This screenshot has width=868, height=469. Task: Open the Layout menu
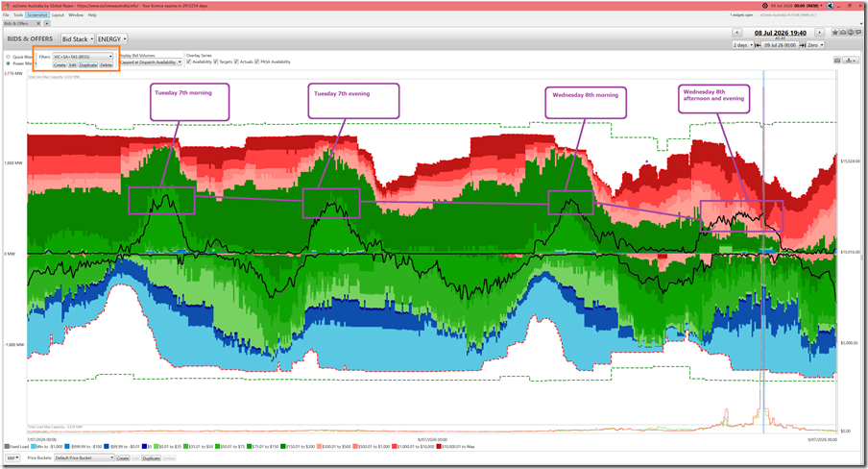click(59, 15)
